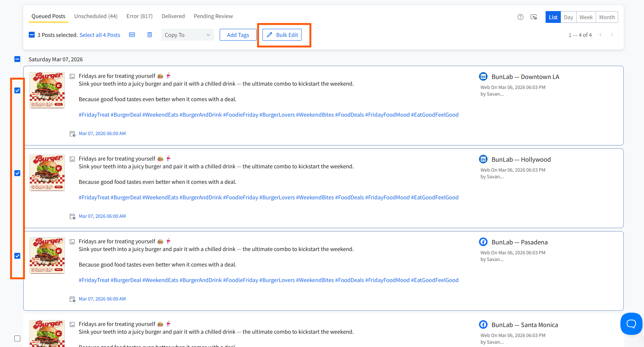Click BunLab — Pasadena account name

(520, 242)
